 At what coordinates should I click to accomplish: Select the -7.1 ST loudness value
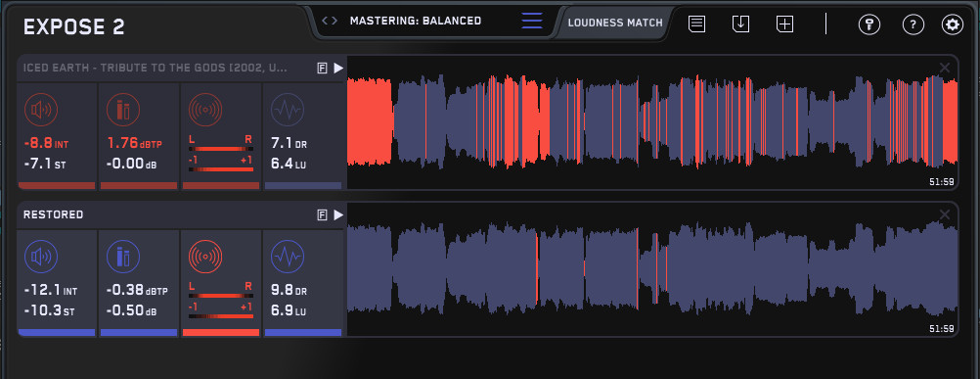(44, 165)
